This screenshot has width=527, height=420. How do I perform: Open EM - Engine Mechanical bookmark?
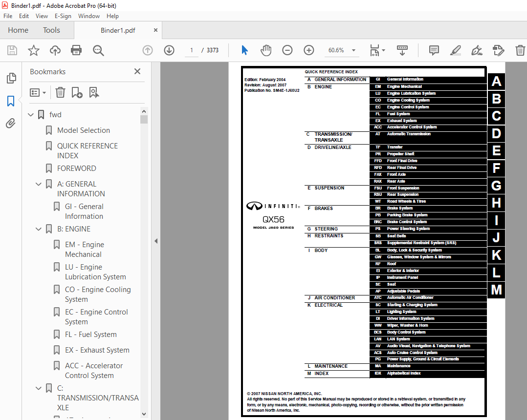(85, 250)
